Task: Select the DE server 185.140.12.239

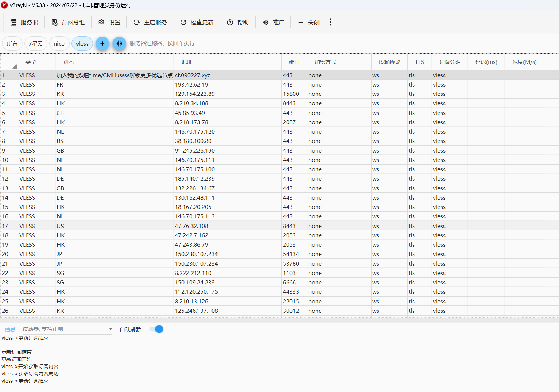Action: (x=279, y=178)
